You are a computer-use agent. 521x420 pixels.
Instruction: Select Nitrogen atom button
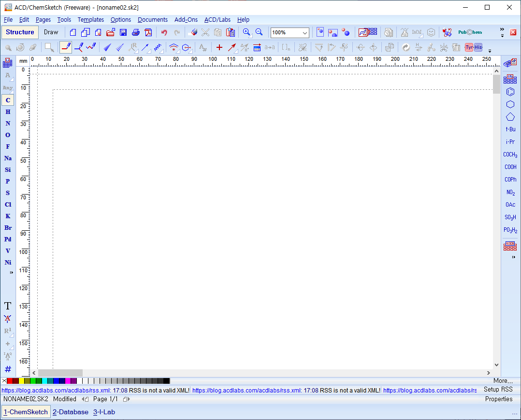(8, 124)
